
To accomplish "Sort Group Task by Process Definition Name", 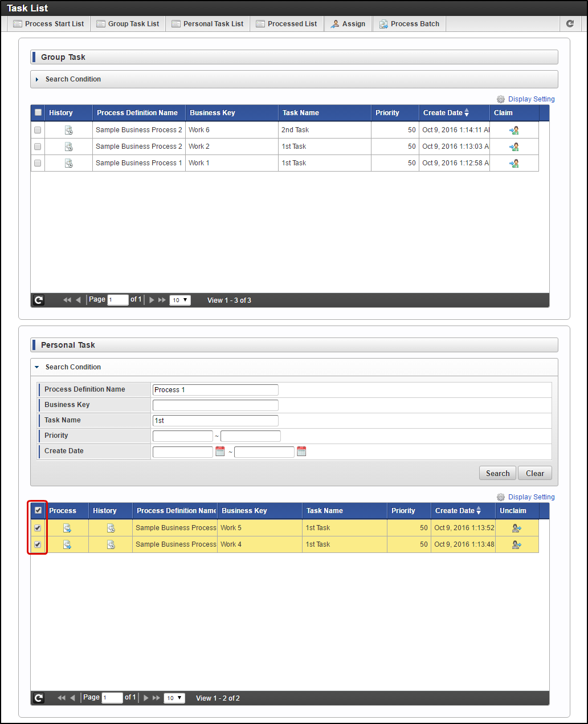I will (x=139, y=113).
